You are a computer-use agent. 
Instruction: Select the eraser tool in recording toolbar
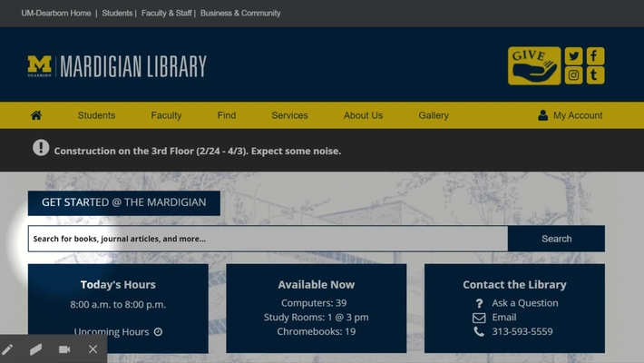[x=36, y=349]
